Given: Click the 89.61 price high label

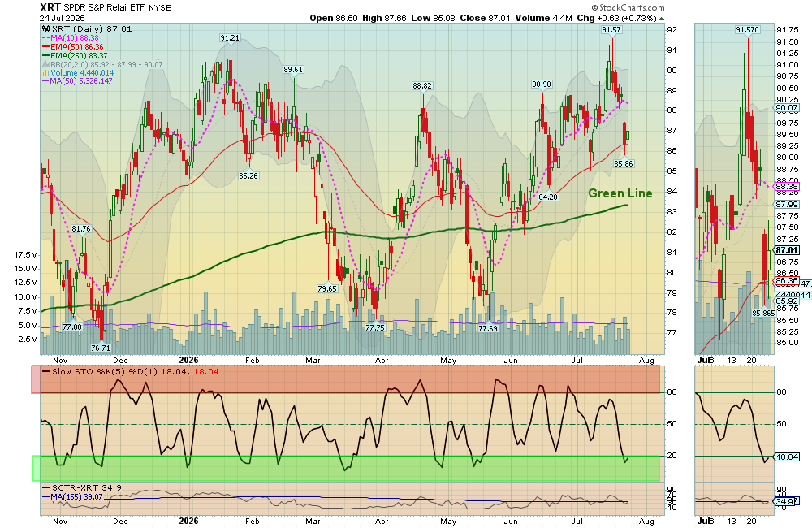Looking at the screenshot, I should [293, 69].
